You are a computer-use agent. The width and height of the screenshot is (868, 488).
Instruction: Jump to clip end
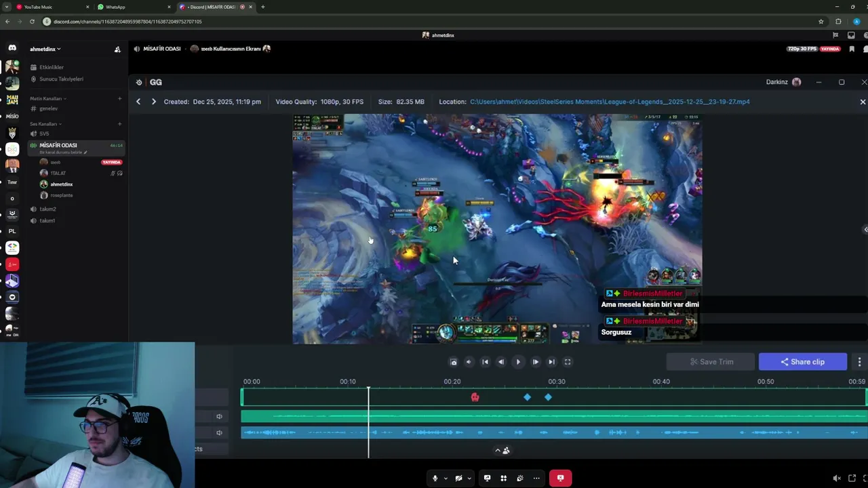click(x=551, y=362)
